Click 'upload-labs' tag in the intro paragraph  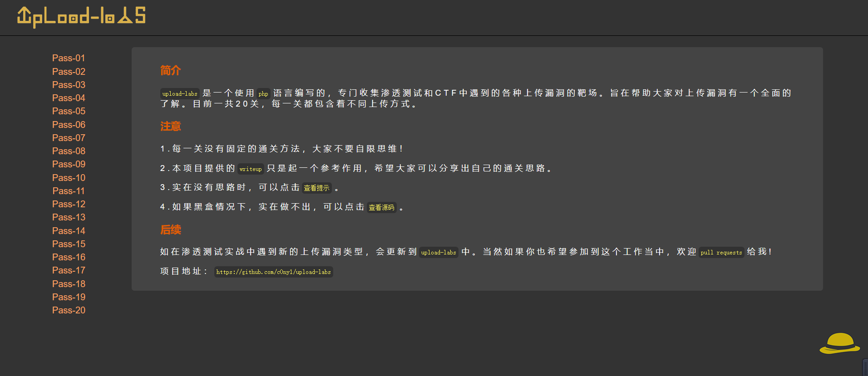pyautogui.click(x=180, y=94)
